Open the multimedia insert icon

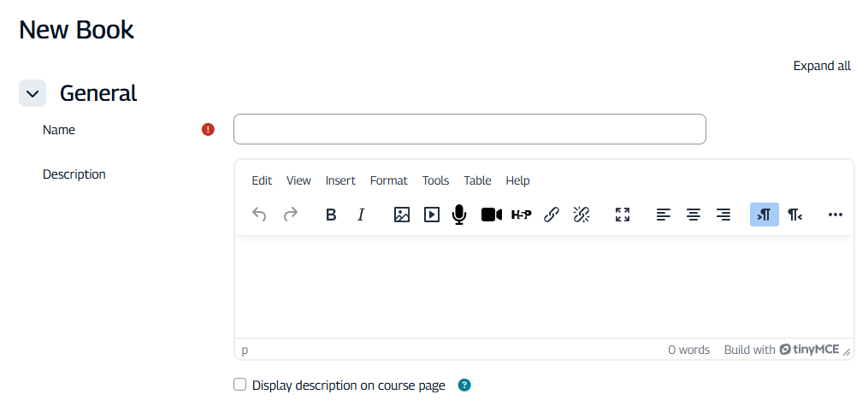pos(432,215)
